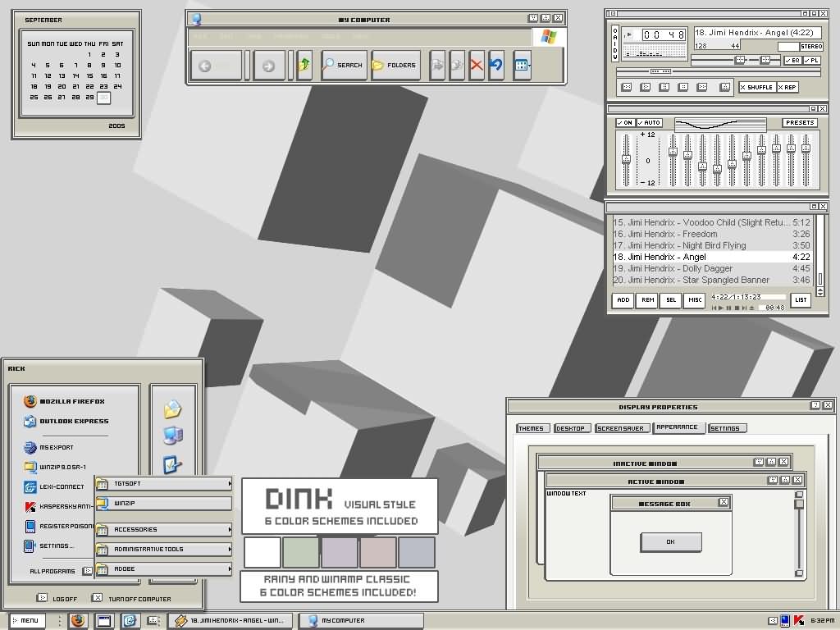Image resolution: width=840 pixels, height=630 pixels.
Task: Go up one folder level in My Computer
Action: [x=304, y=66]
